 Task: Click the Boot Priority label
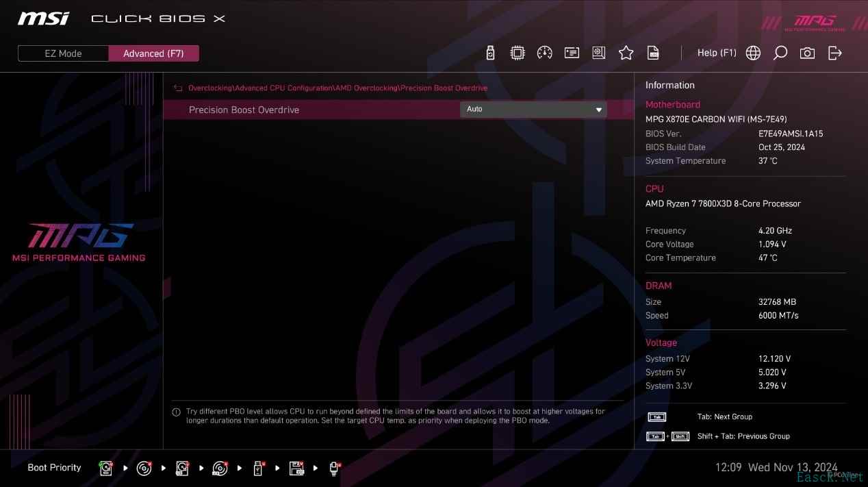(x=54, y=468)
